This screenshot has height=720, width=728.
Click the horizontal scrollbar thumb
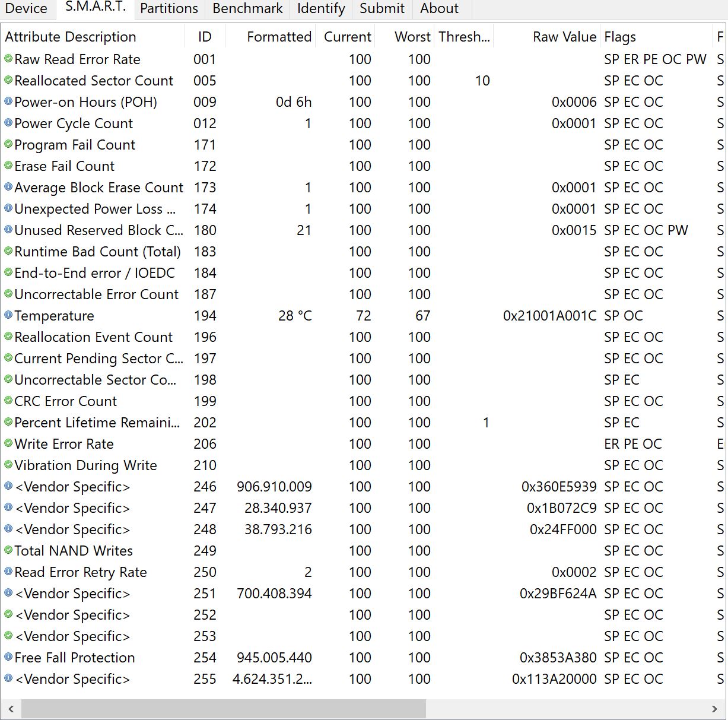tap(224, 709)
